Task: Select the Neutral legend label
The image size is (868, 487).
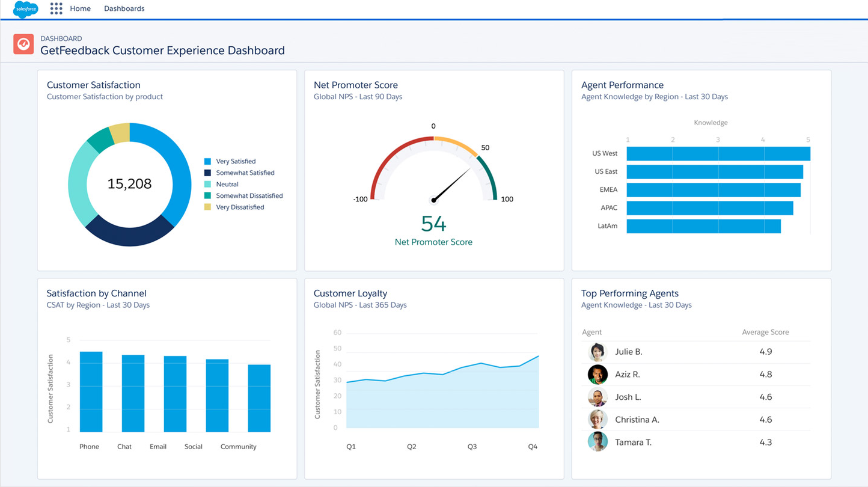Action: [x=227, y=184]
